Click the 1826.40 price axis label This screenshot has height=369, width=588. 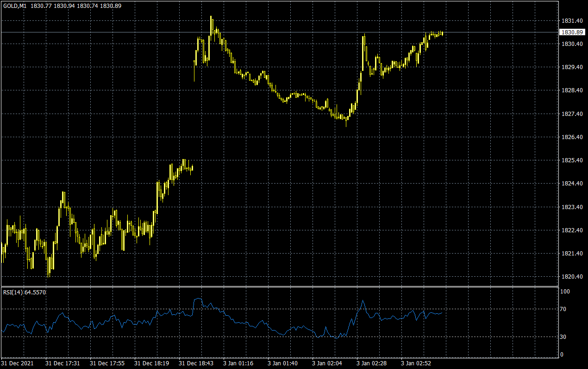[571, 137]
